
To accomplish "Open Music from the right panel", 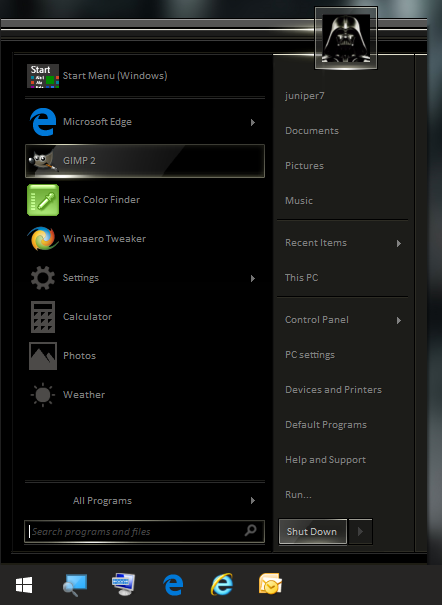I will point(299,201).
